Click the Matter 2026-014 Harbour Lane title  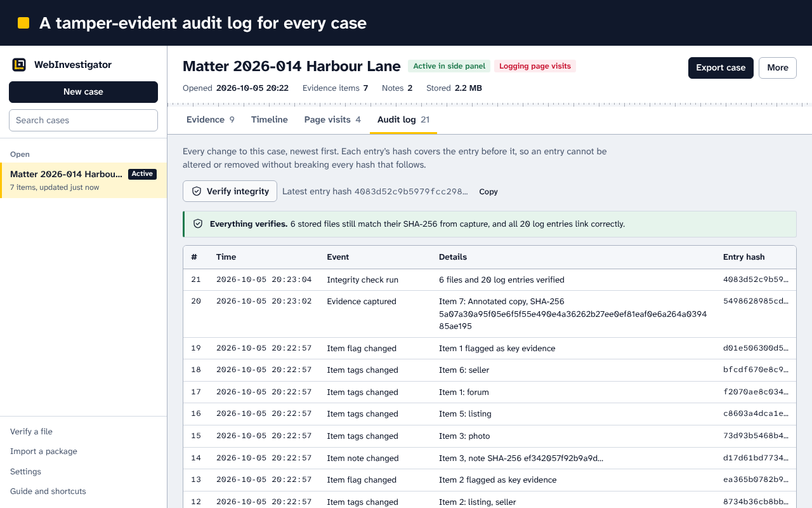pyautogui.click(x=292, y=67)
